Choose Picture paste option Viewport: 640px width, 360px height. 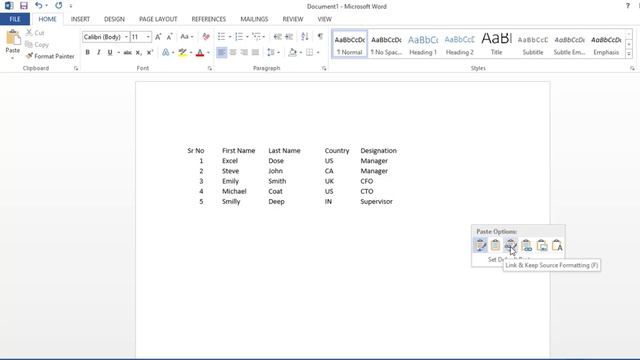point(542,245)
